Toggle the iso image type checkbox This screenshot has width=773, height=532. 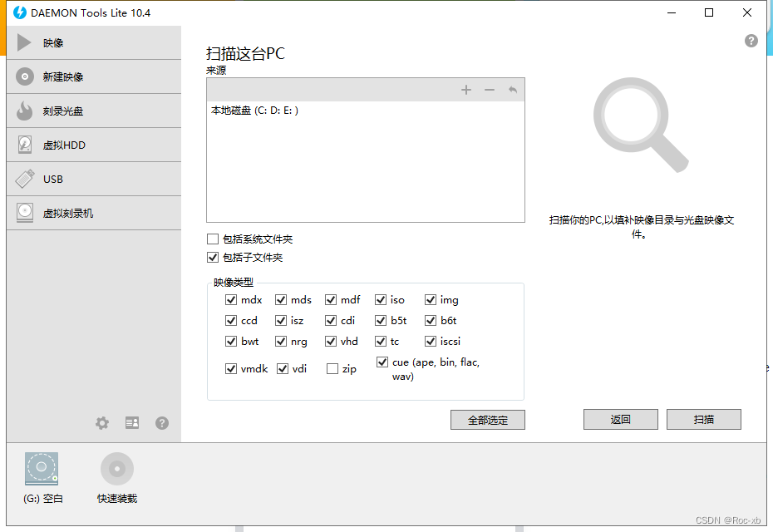point(380,300)
